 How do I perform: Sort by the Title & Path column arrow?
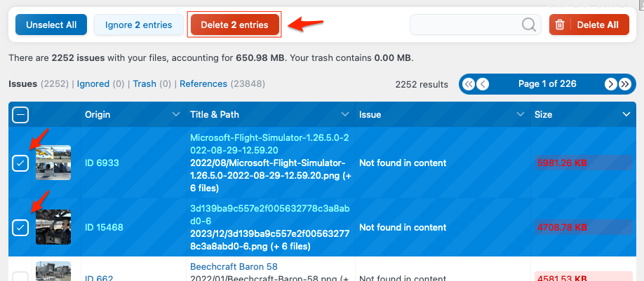click(x=344, y=114)
